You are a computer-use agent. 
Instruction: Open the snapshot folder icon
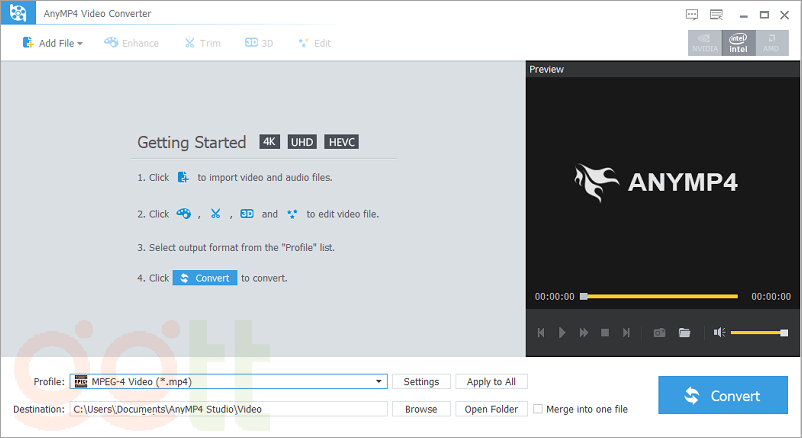[x=685, y=332]
